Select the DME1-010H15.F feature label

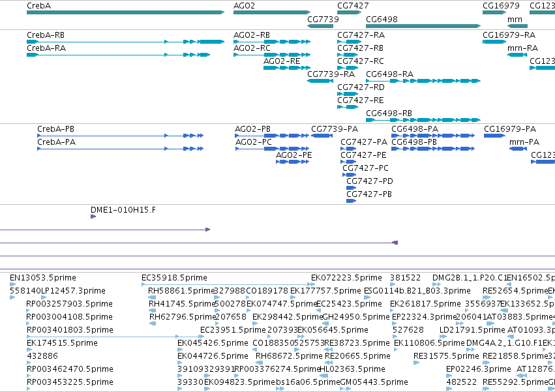[123, 210]
